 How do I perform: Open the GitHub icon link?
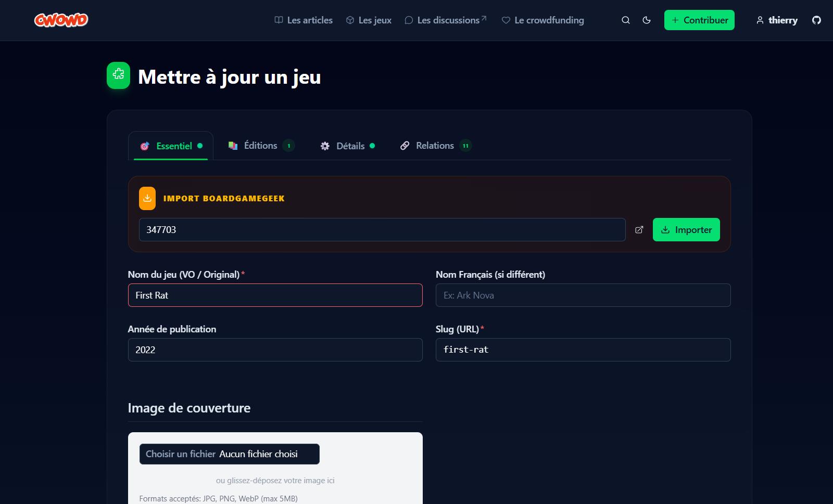[x=816, y=20]
